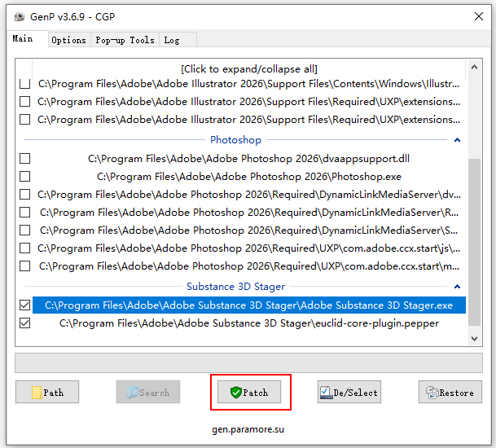Screen dimensions: 496x448
Task: Select Illustrator Contents\Windows path row
Action: click(x=248, y=84)
